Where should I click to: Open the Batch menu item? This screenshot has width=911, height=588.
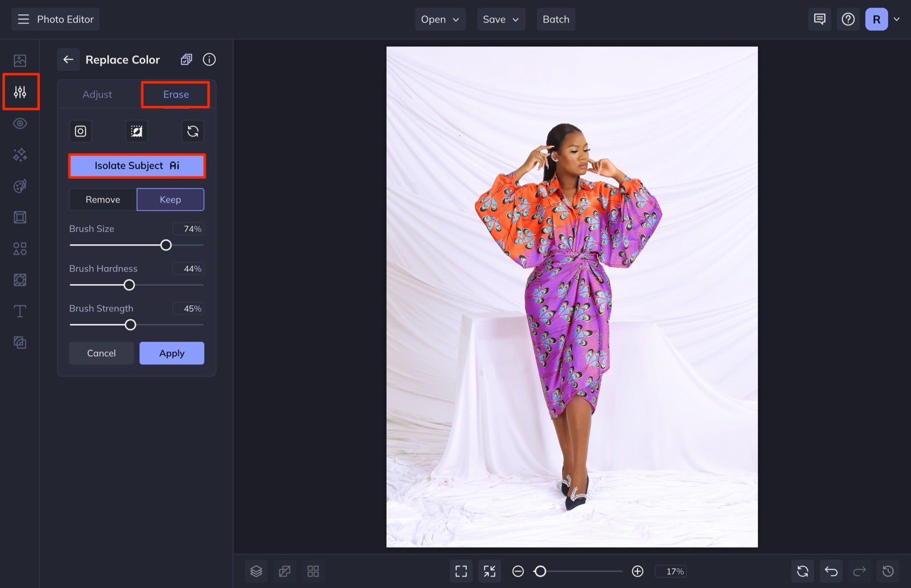click(x=556, y=19)
